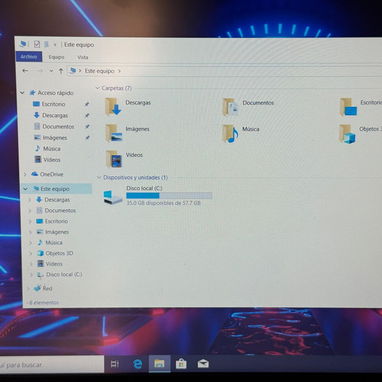
Task: Open the Documentos folder in Carpetas
Action: click(x=249, y=106)
